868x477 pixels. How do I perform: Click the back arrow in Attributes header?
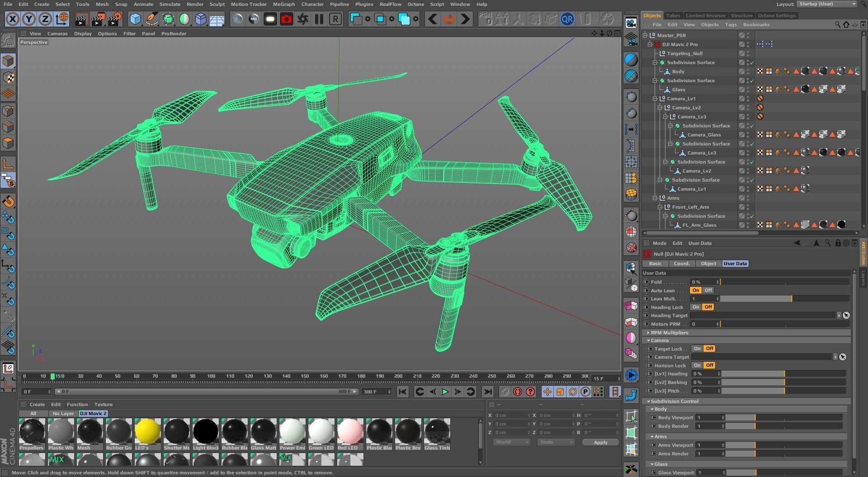[797, 243]
